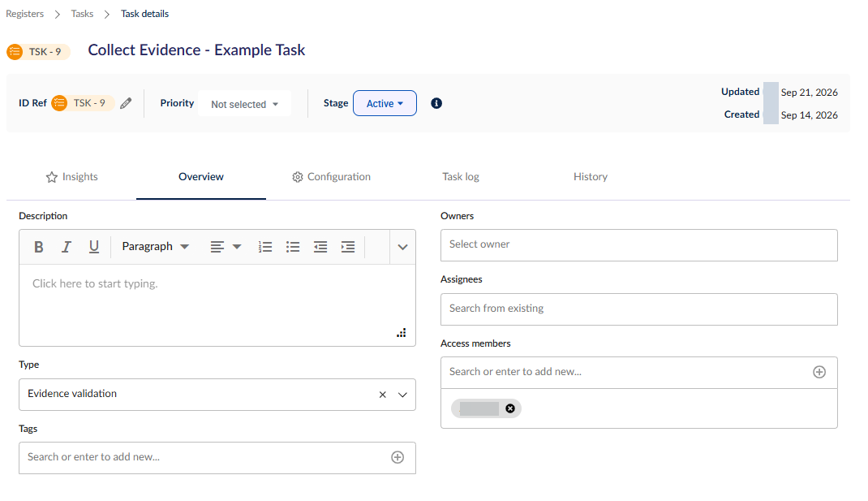Click plus icon in Access members field
The height and width of the screenshot is (501, 868).
pos(819,372)
